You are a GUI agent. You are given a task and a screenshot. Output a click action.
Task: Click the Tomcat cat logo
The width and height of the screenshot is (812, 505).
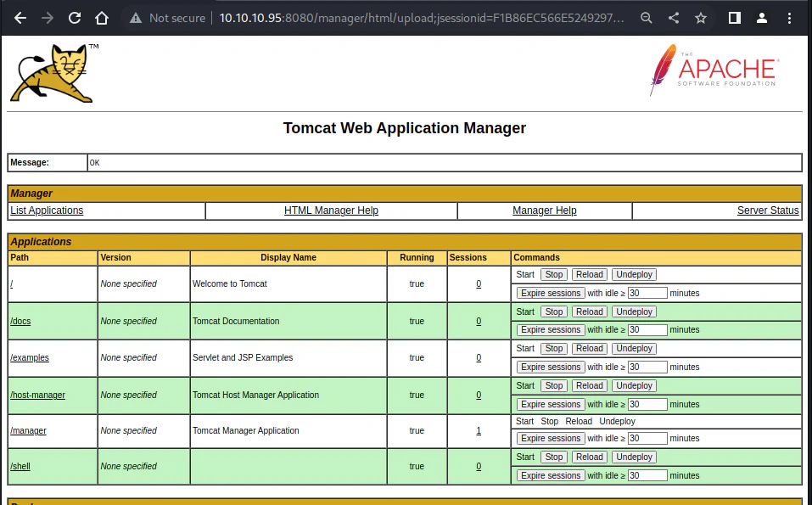pos(53,73)
